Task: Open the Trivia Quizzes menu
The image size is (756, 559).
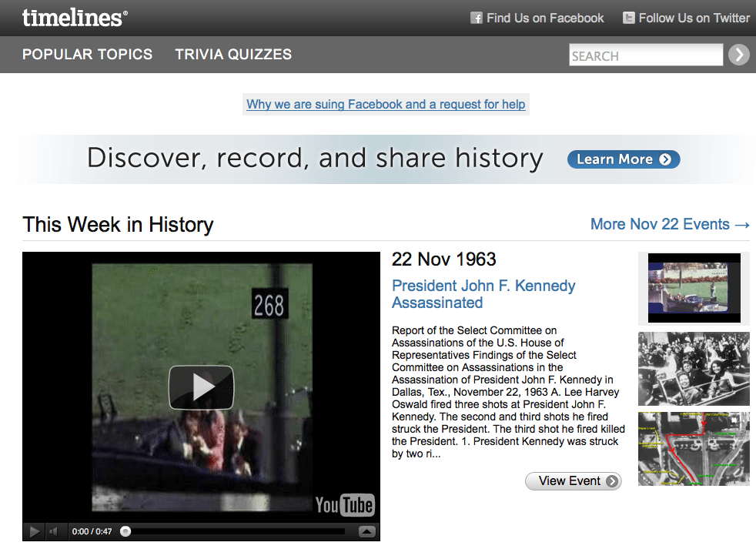Action: (233, 54)
